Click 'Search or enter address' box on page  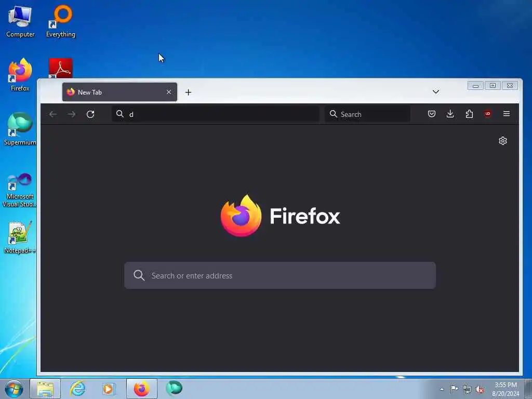[x=280, y=275]
